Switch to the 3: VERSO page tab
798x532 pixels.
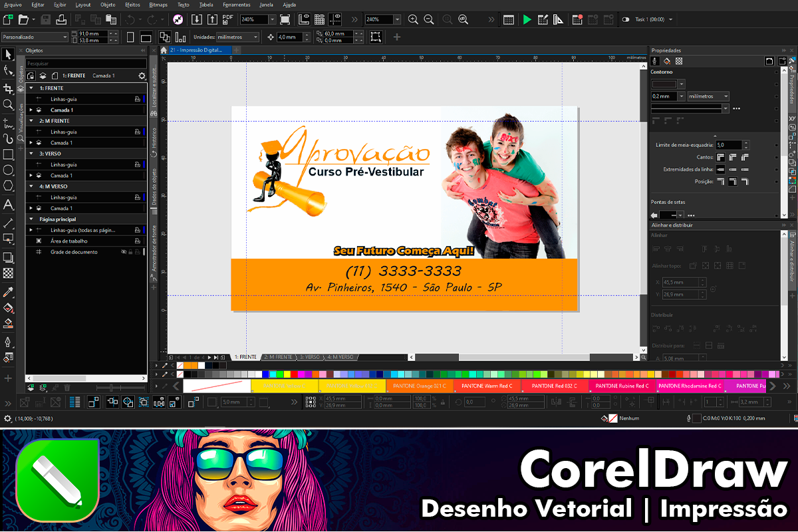click(x=310, y=357)
